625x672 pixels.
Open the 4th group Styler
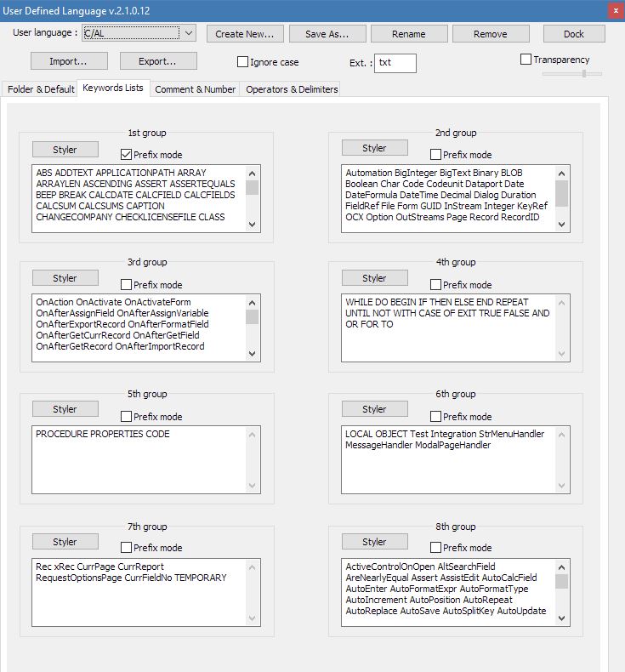(x=374, y=278)
